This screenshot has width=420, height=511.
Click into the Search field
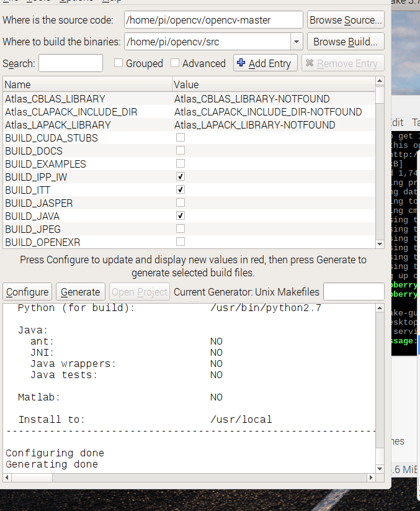(71, 63)
